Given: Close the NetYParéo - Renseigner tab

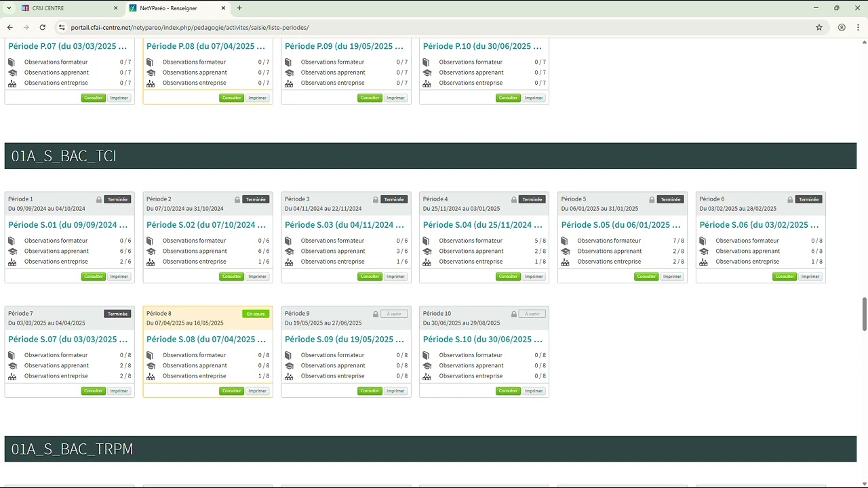Looking at the screenshot, I should point(223,8).
